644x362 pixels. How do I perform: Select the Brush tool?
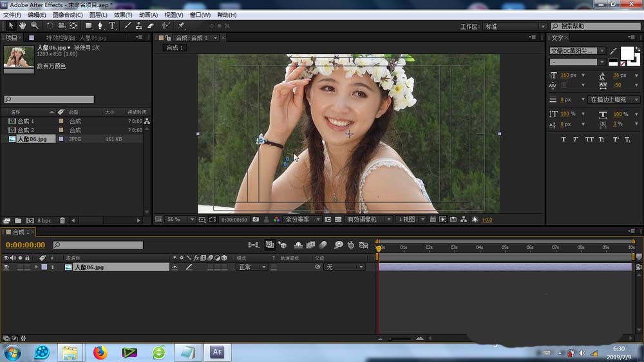click(x=128, y=26)
